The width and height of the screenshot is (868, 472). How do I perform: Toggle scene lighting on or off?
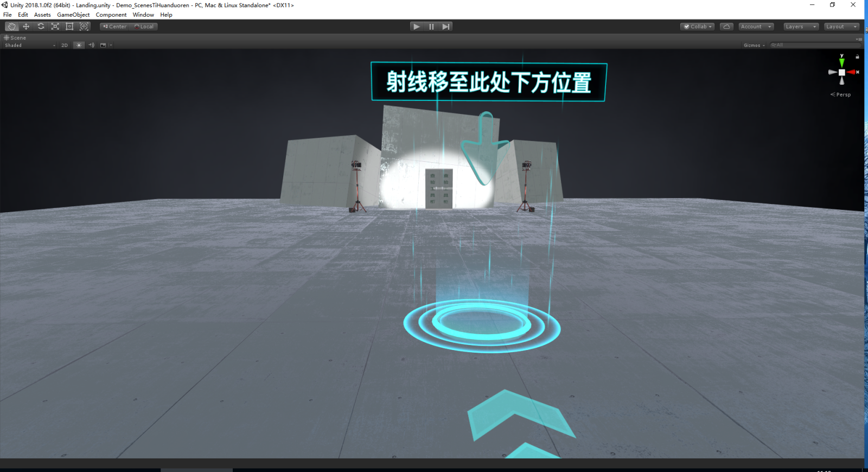pyautogui.click(x=79, y=46)
